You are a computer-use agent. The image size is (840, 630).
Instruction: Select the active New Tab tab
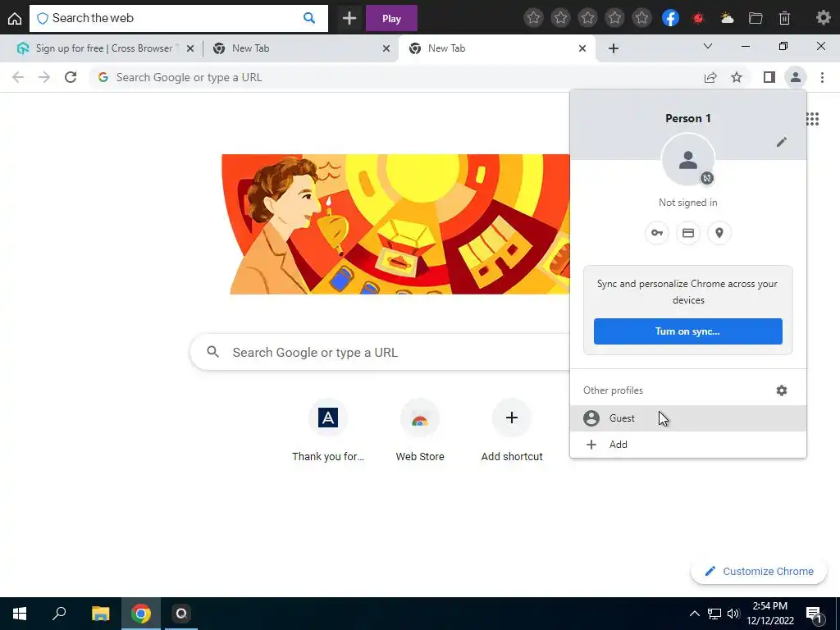coord(496,48)
